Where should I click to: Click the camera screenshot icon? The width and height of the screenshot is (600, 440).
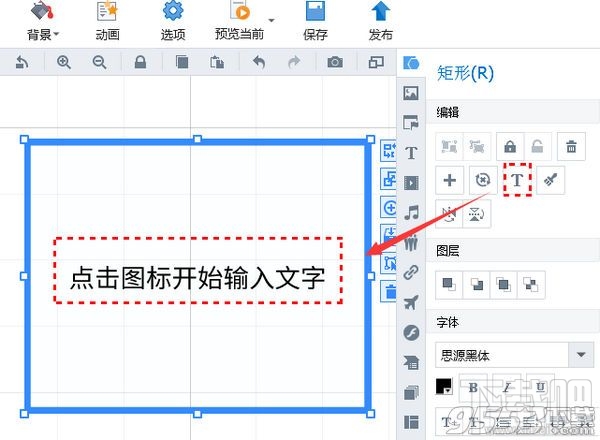tap(335, 62)
